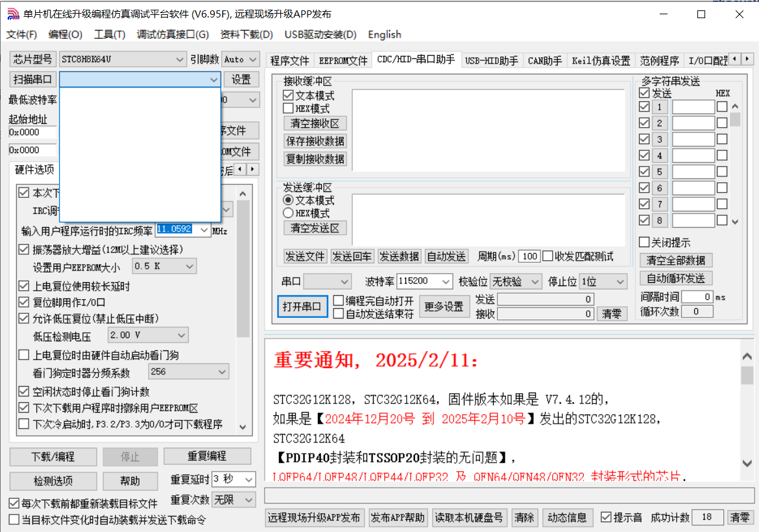The image size is (759, 532).
Task: Open 编程(O) menu
Action: [66, 34]
